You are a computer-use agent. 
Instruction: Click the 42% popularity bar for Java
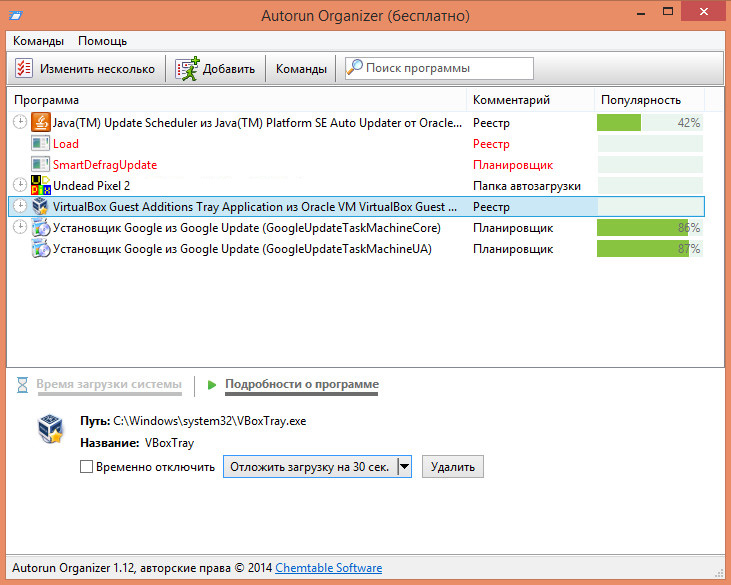[x=650, y=123]
